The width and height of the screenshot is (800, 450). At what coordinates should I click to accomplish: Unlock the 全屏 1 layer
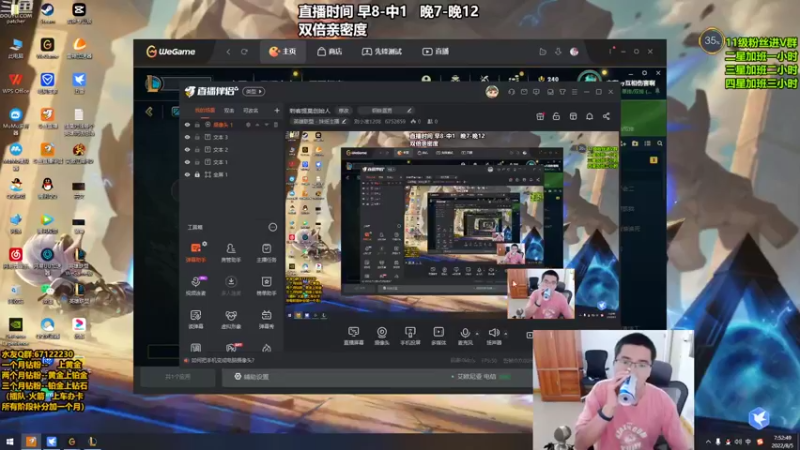(x=197, y=174)
